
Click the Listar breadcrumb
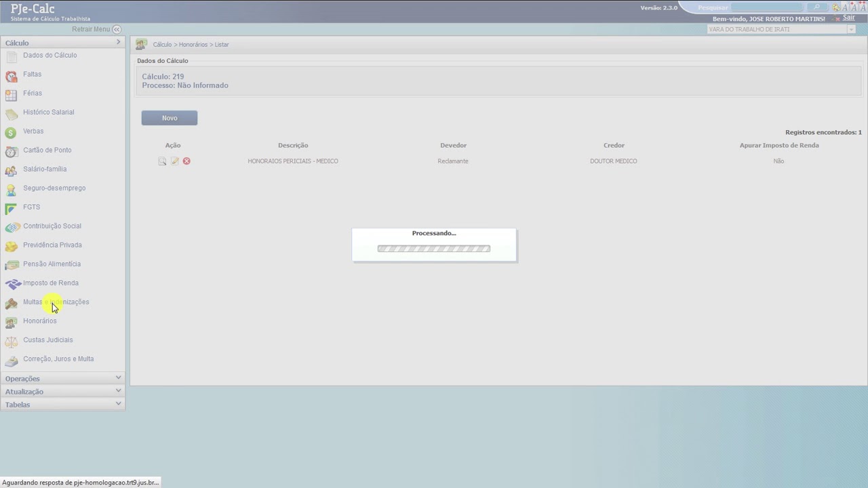coord(222,45)
